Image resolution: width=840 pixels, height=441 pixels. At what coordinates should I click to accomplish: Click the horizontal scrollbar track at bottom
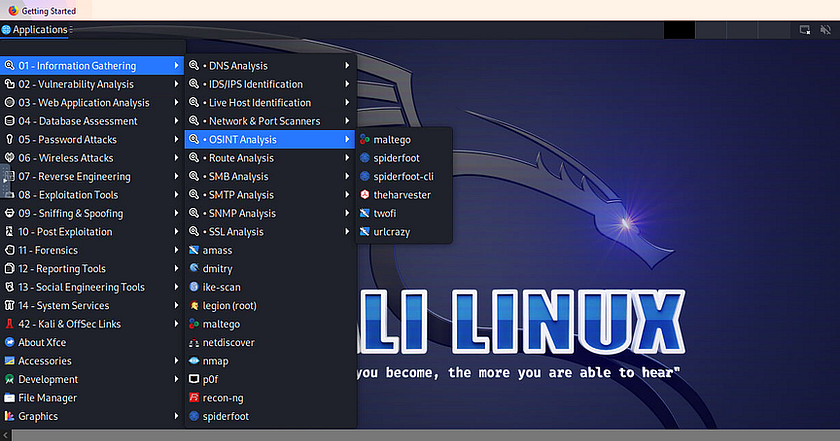[x=426, y=435]
